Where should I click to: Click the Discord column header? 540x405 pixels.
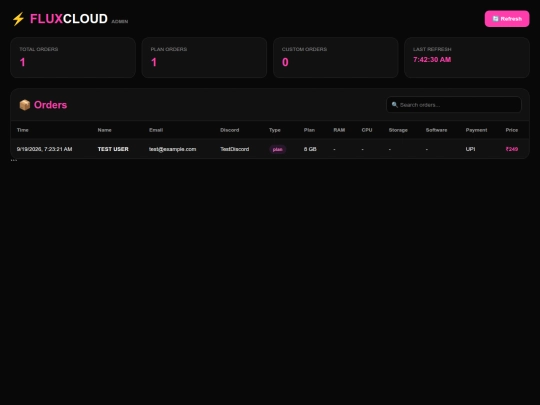coord(230,130)
